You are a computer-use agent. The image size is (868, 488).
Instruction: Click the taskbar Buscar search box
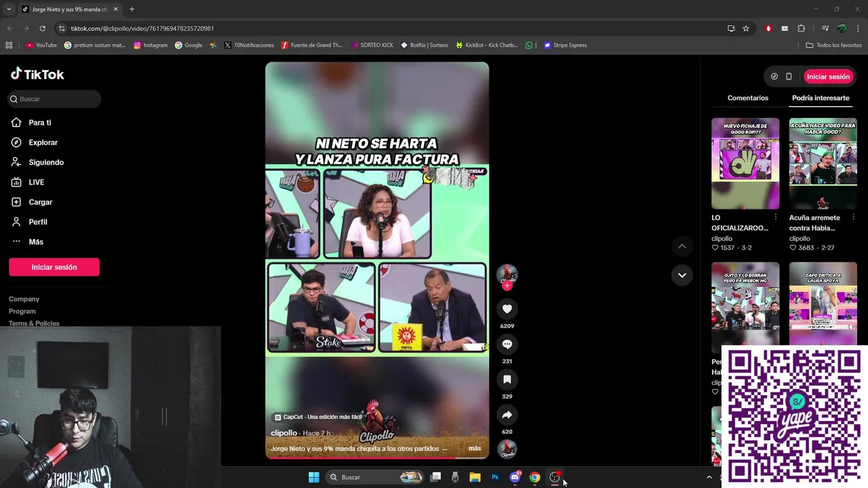pos(375,477)
